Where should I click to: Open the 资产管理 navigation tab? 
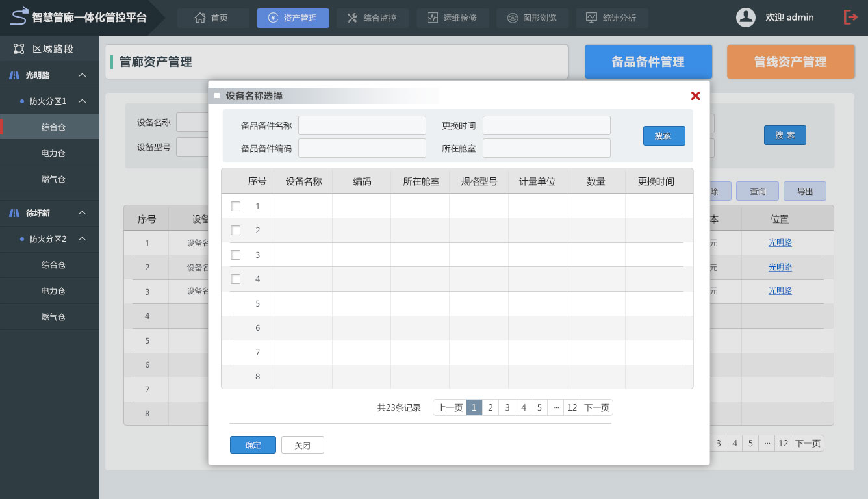coord(293,18)
